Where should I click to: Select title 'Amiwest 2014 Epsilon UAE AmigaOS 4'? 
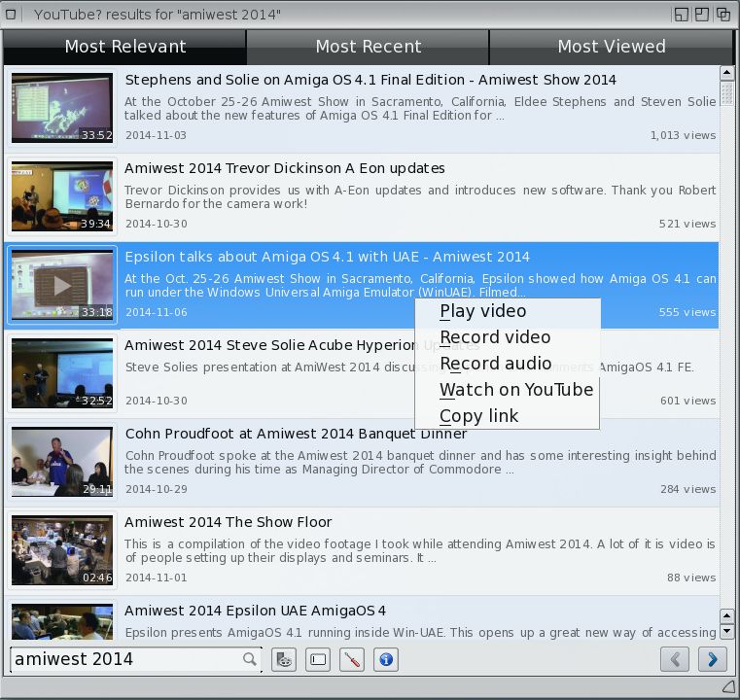pyautogui.click(x=255, y=611)
